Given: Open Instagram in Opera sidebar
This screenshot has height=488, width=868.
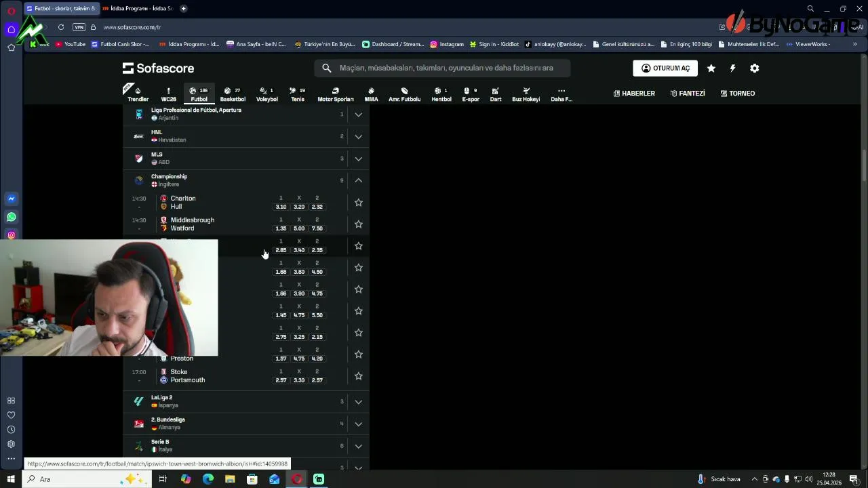Looking at the screenshot, I should click(11, 235).
